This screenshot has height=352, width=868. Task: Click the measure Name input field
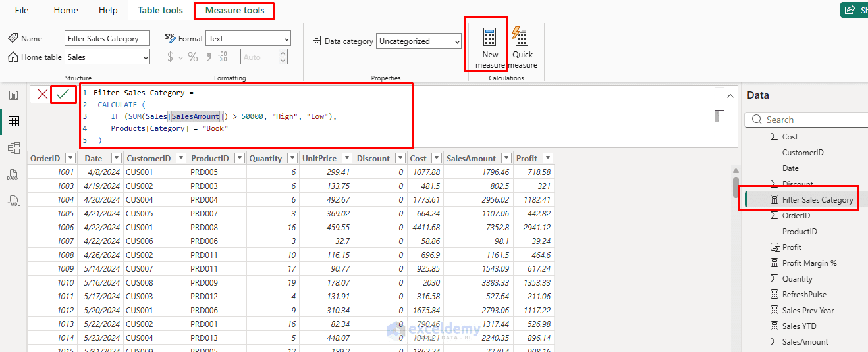[108, 39]
